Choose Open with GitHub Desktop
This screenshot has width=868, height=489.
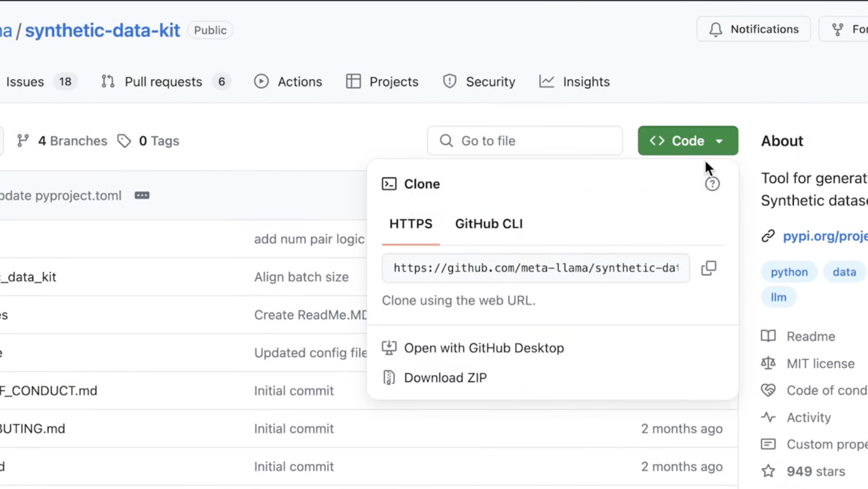(484, 348)
